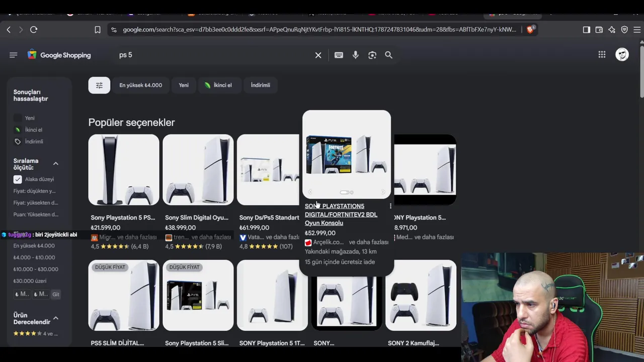Screen dimensions: 644x362
Task: Sort by Puan: Yüksekten düşüğe
Action: click(x=36, y=214)
